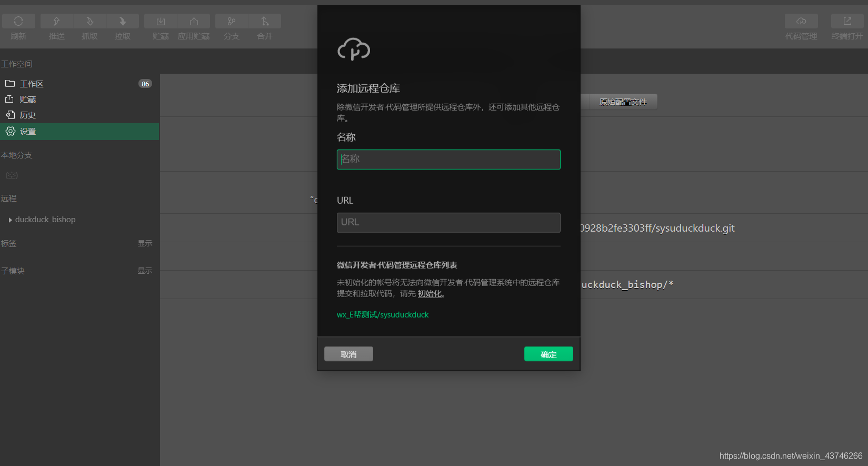Click the 刷新 refresh toolbar icon
The height and width of the screenshot is (466, 868).
pyautogui.click(x=18, y=21)
